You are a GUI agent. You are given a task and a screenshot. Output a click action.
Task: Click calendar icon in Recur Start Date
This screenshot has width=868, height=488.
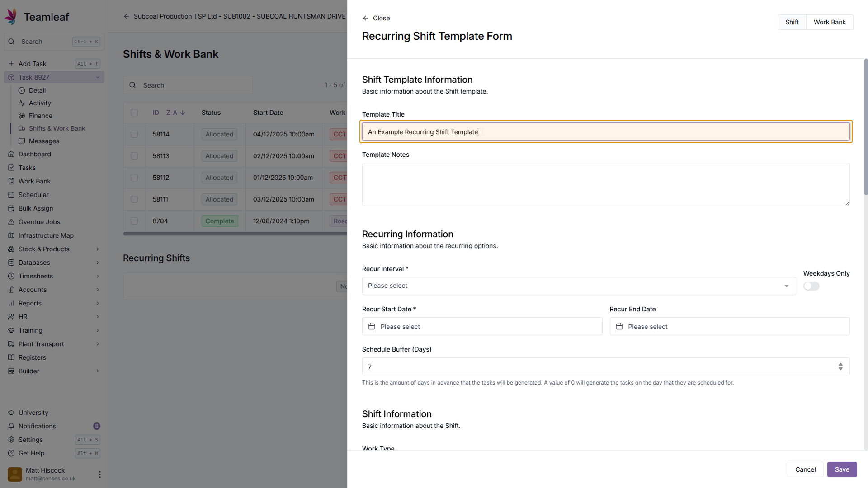click(x=372, y=326)
